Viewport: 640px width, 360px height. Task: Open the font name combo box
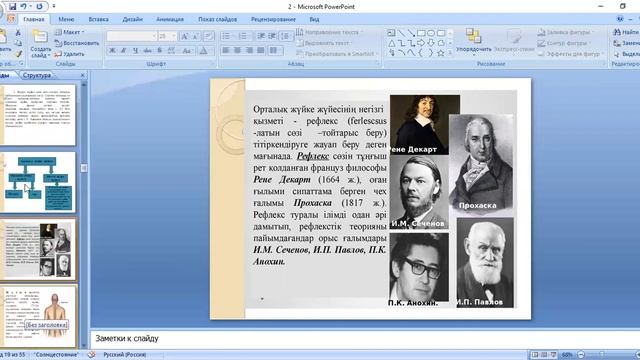[x=131, y=36]
